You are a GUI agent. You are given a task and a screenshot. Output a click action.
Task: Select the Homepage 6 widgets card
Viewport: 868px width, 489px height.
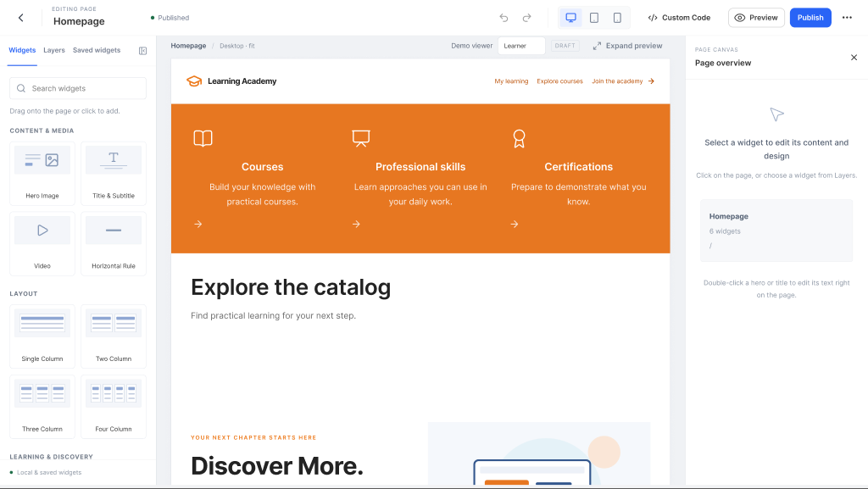(x=776, y=231)
